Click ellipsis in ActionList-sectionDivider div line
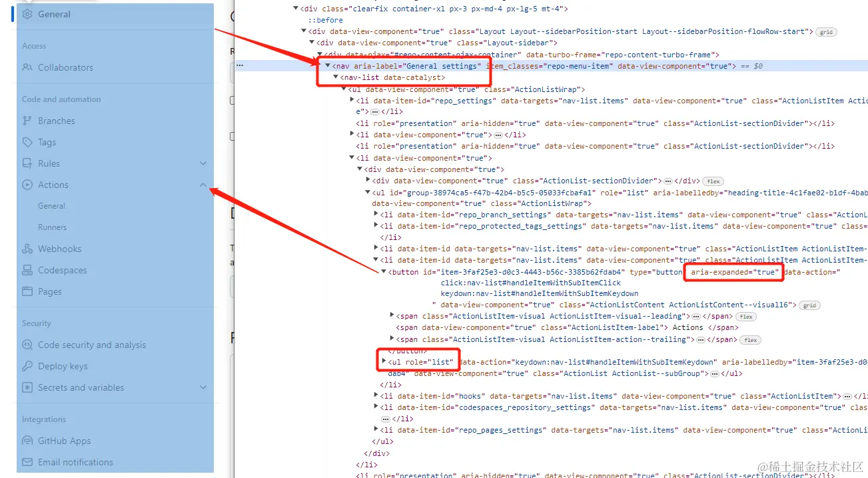Viewport: 868px width, 478px height. tap(668, 181)
